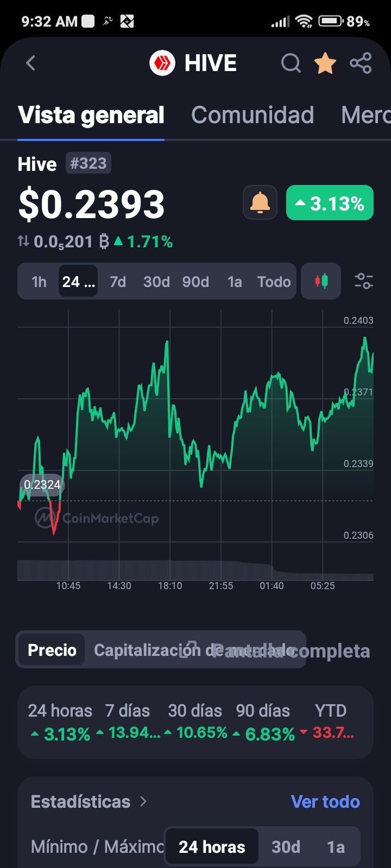Viewport: 391px width, 868px height.
Task: Tap the 0.2306 axis label
Action: click(x=358, y=535)
